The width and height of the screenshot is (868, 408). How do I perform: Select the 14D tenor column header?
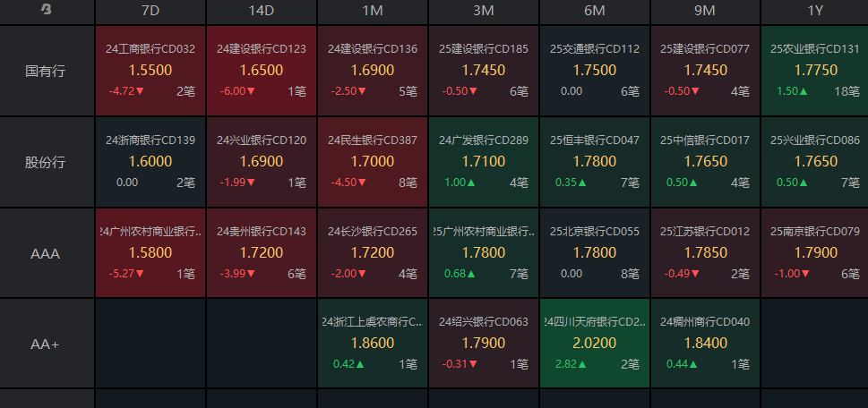coord(262,12)
